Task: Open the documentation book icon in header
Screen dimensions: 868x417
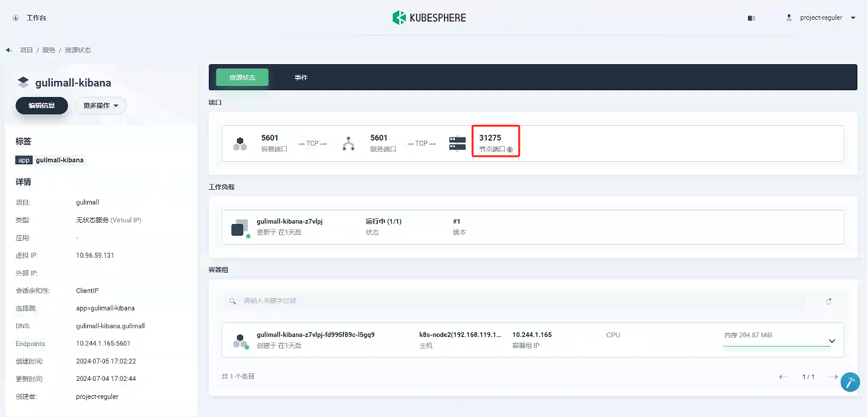Action: point(751,18)
